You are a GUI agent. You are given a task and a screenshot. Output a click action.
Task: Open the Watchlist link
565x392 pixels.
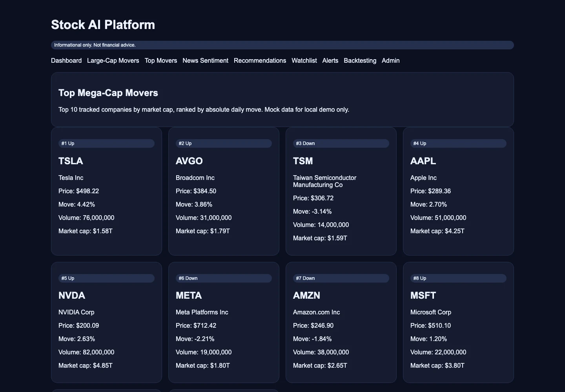[x=304, y=60]
